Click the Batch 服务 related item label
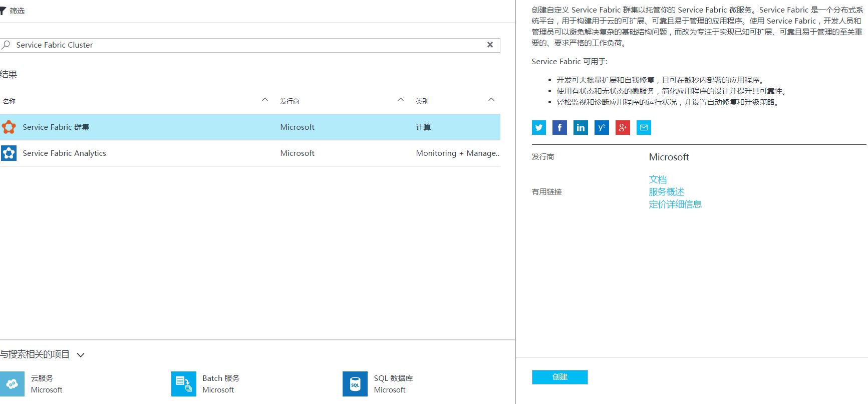The width and height of the screenshot is (868, 404). tap(221, 378)
